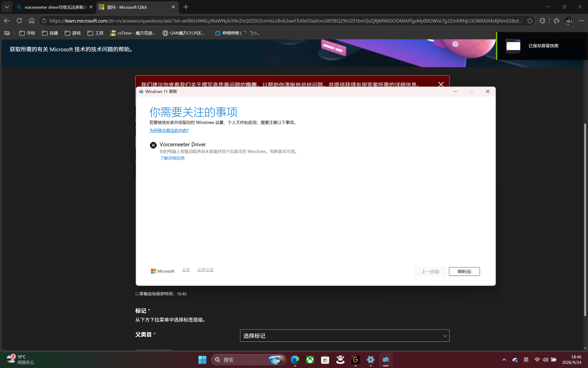Open the screenshot saved notification thumbnail
Image resolution: width=588 pixels, height=368 pixels.
[x=513, y=46]
